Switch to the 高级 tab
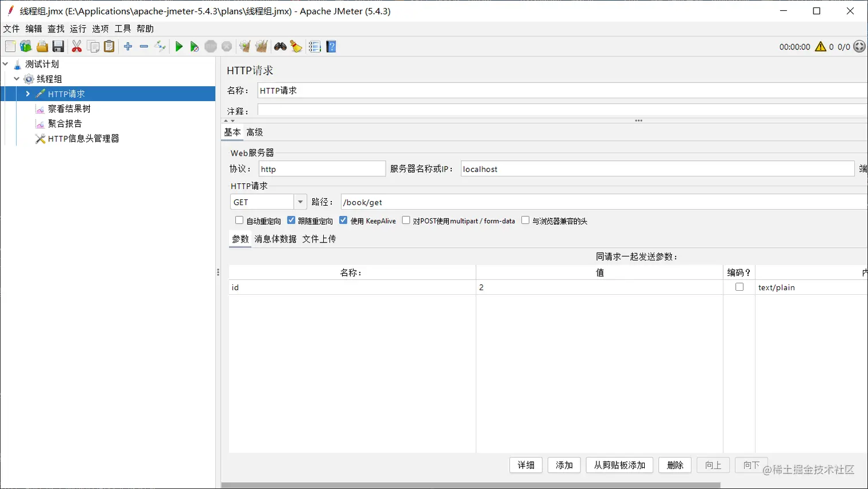Viewport: 868px width, 489px height. tap(255, 132)
